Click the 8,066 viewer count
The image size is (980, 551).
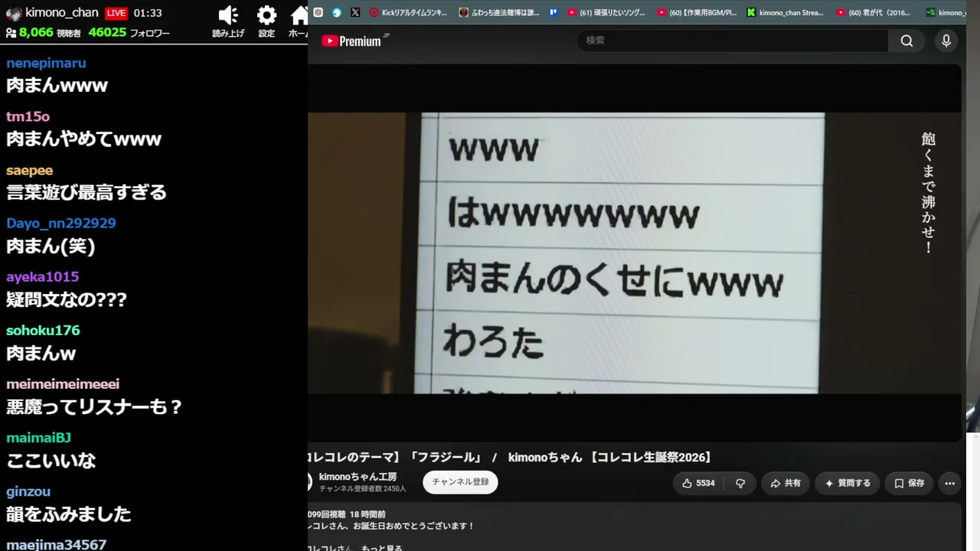tap(36, 33)
